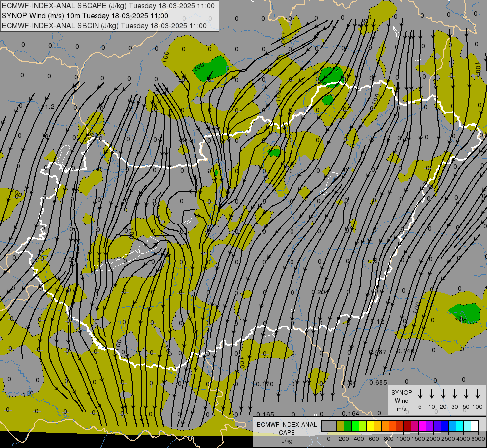Click the 0.204 value on the map
Screen dimensions: 487x448
click(x=320, y=292)
